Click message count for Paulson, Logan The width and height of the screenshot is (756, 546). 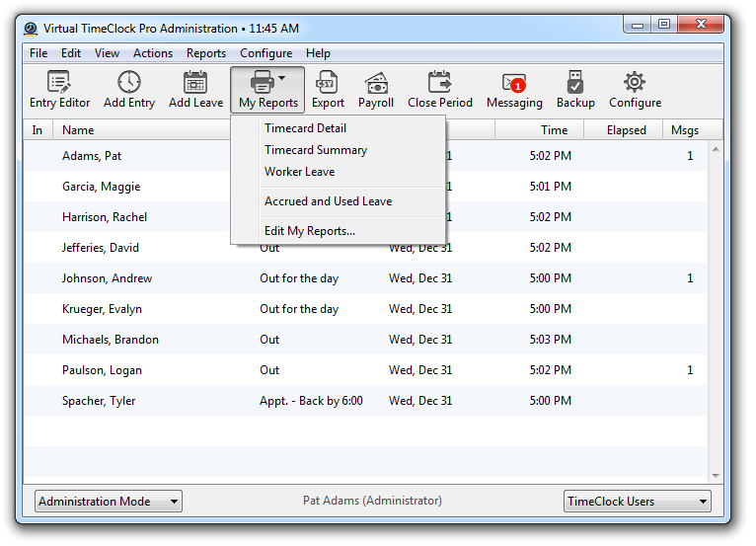690,370
